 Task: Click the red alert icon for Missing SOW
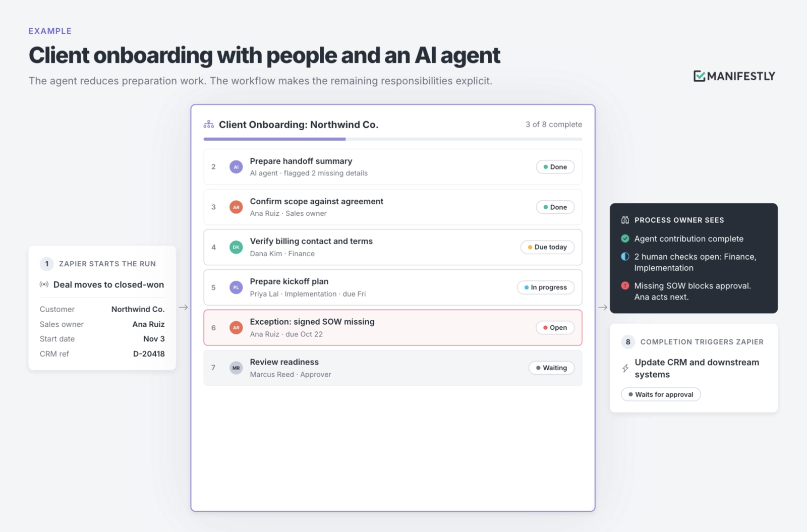click(625, 285)
